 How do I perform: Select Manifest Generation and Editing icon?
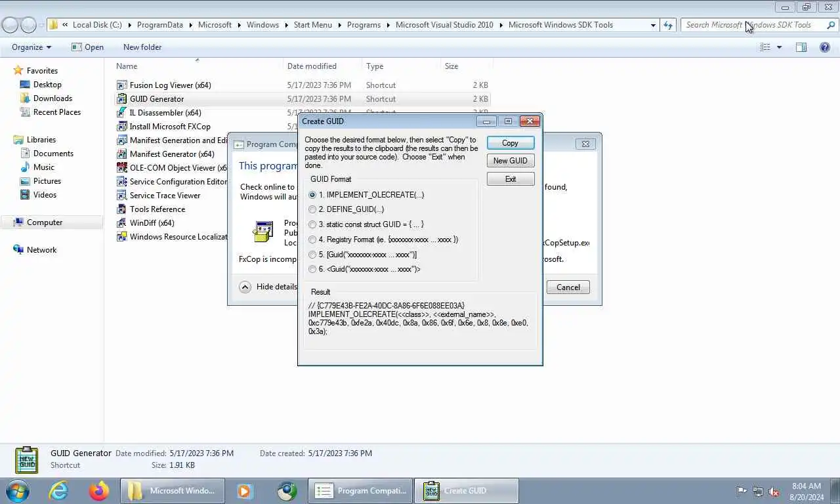121,140
